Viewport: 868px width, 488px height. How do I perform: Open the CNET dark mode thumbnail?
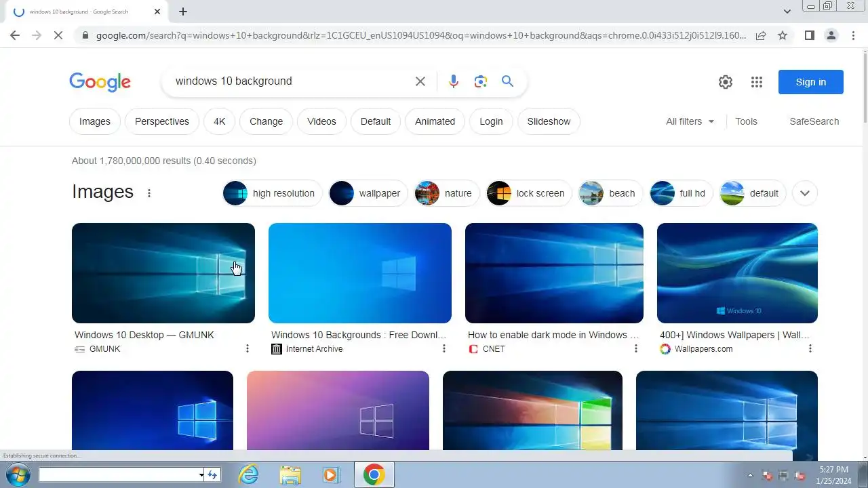click(554, 273)
